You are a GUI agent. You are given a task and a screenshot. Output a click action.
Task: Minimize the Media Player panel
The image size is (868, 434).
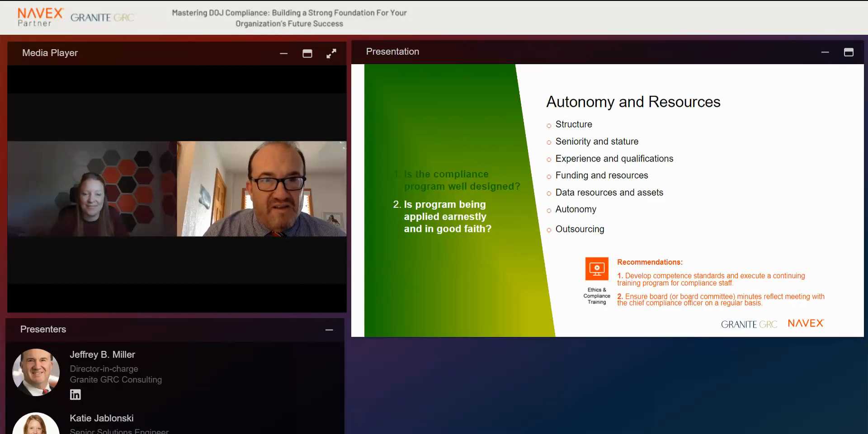(283, 53)
